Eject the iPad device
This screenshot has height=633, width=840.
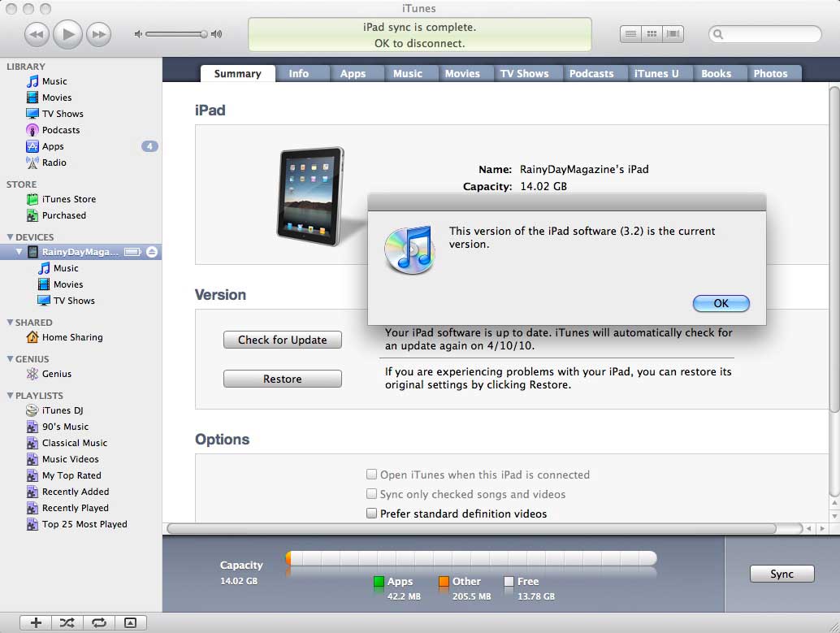pyautogui.click(x=152, y=252)
